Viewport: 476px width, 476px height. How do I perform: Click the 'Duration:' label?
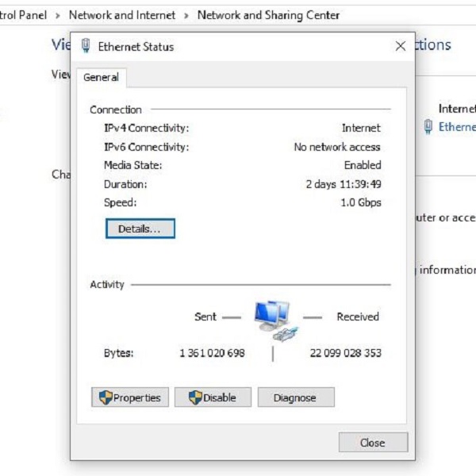click(125, 184)
